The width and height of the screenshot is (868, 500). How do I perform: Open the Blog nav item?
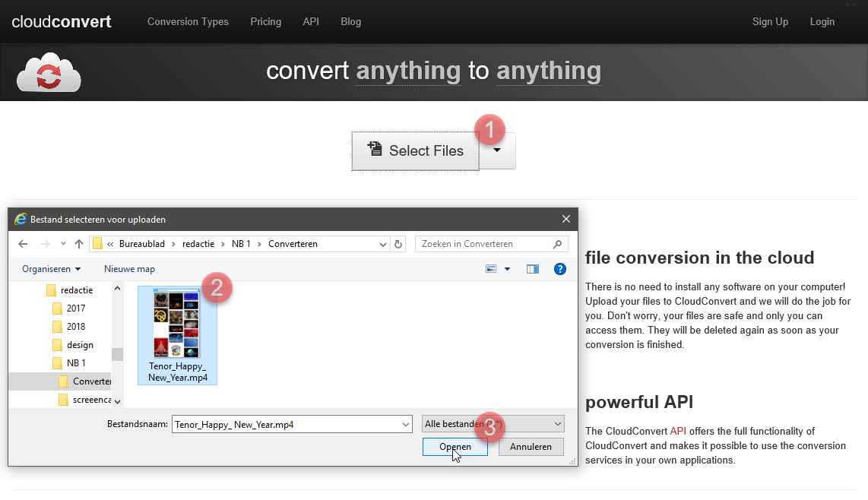click(351, 21)
